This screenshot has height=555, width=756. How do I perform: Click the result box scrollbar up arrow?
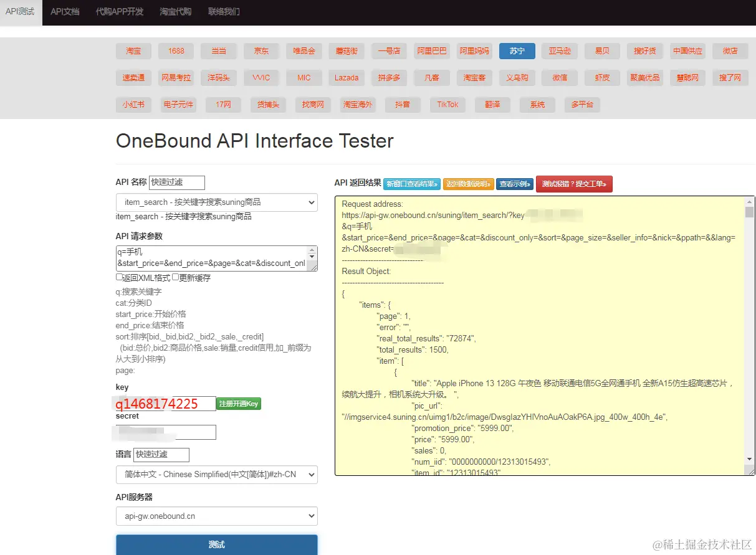pyautogui.click(x=750, y=201)
